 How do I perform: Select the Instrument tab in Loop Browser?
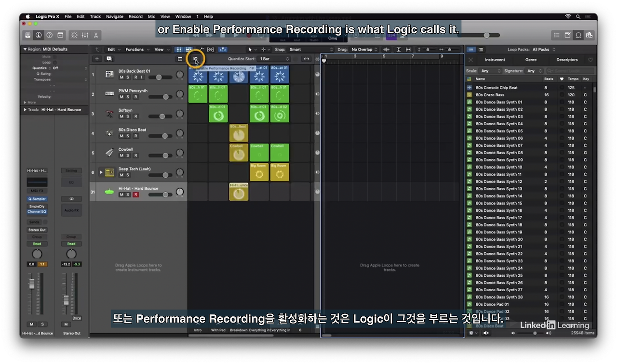click(x=495, y=60)
